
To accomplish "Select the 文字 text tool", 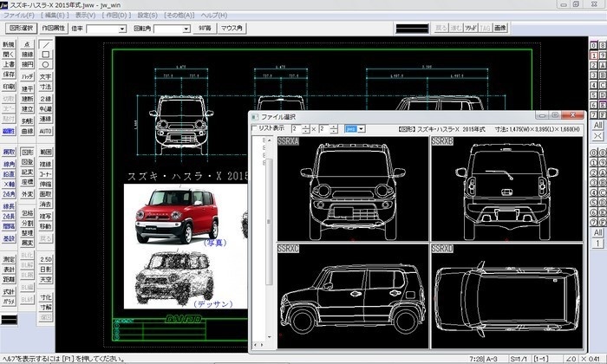I will pos(46,76).
